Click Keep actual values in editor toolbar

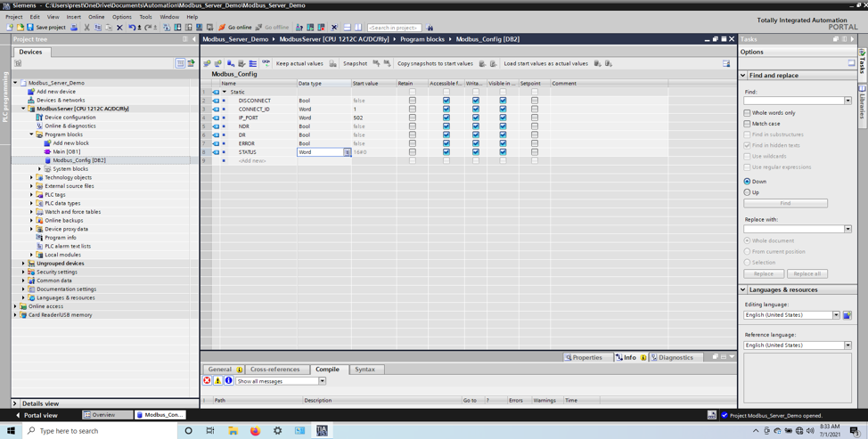click(299, 63)
